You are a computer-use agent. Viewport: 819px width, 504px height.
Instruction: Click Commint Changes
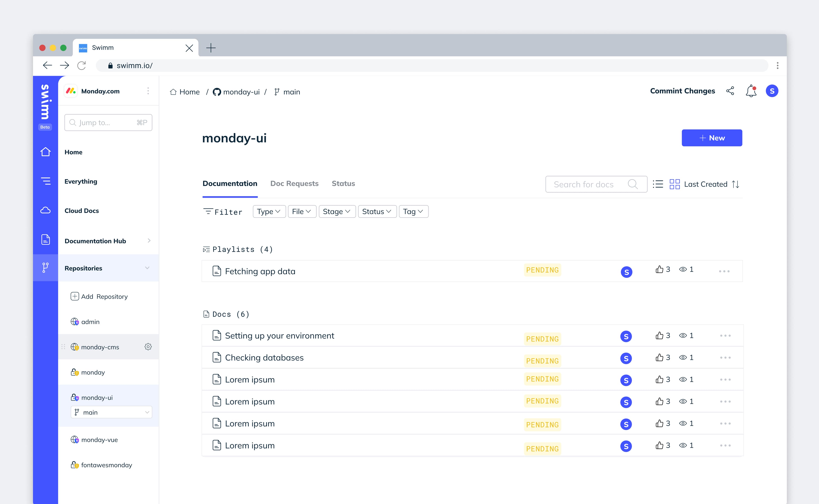[x=682, y=91]
